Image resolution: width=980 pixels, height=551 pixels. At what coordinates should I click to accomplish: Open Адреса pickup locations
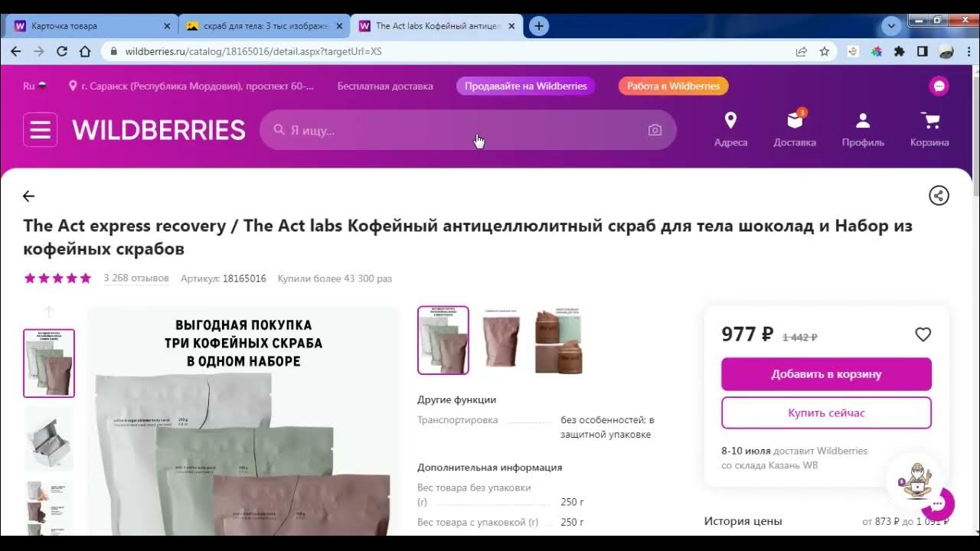coord(730,129)
